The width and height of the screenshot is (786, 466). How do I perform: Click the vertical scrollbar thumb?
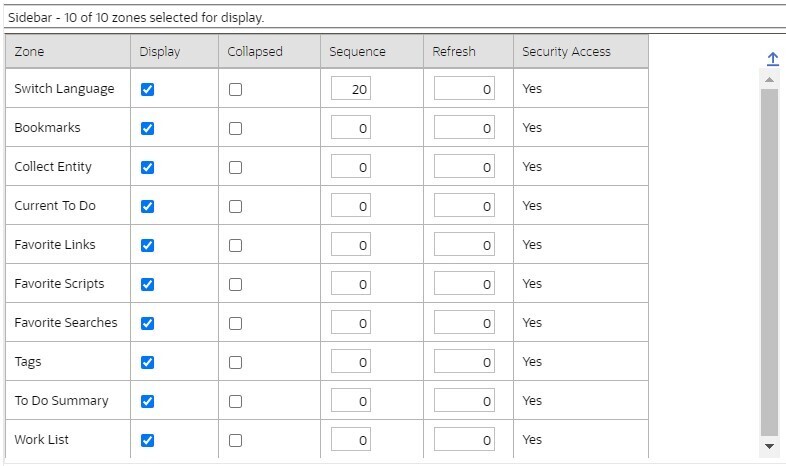pyautogui.click(x=769, y=260)
